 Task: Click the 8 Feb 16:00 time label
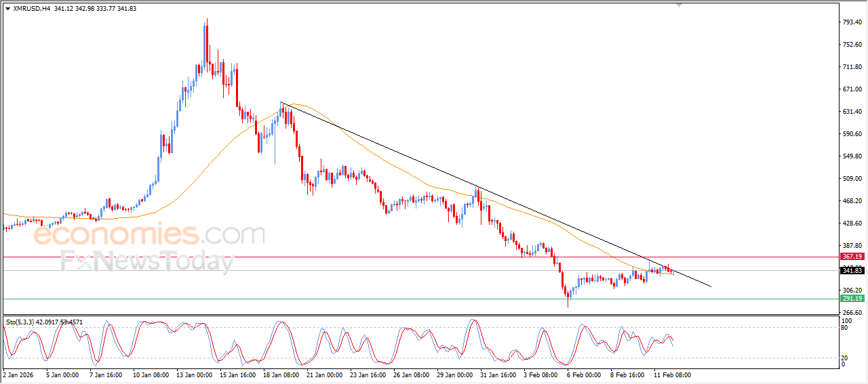tap(628, 374)
